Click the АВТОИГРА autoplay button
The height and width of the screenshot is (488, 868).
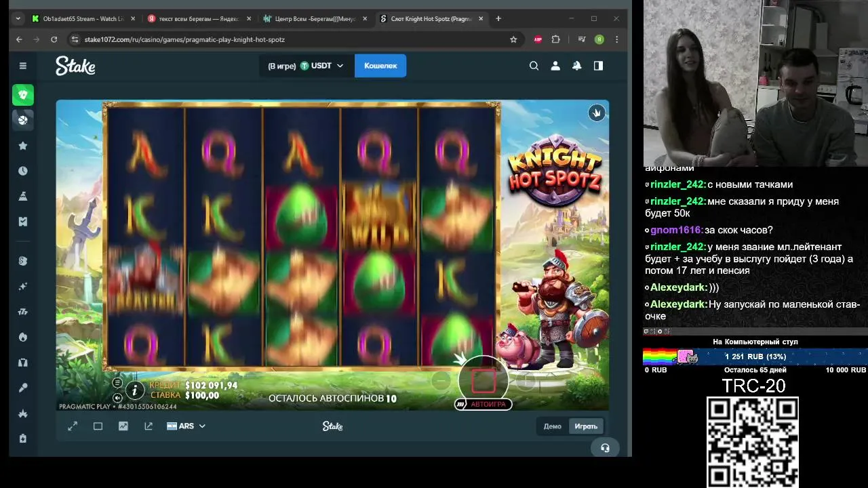pyautogui.click(x=482, y=404)
